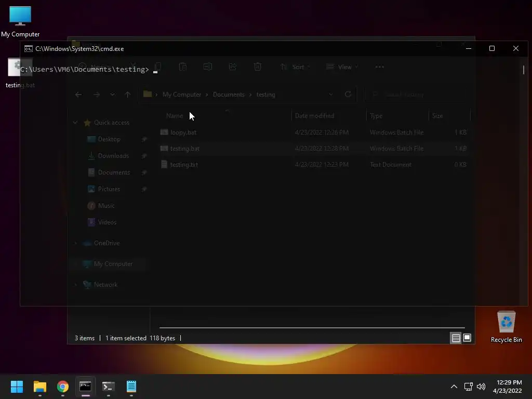
Task: Open the Windows Terminal taskbar icon
Action: pos(108,387)
